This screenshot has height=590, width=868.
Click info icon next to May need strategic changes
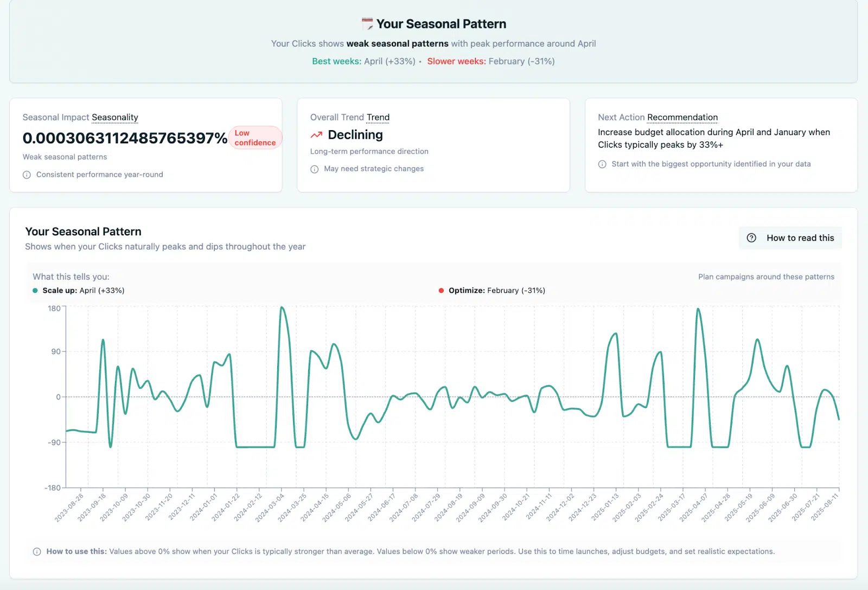click(314, 169)
